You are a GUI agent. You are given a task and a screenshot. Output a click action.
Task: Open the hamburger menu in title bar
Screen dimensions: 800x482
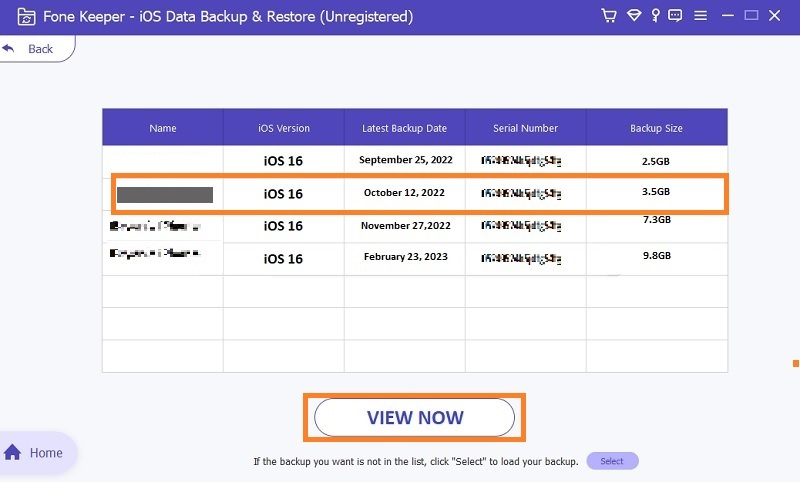click(x=702, y=16)
